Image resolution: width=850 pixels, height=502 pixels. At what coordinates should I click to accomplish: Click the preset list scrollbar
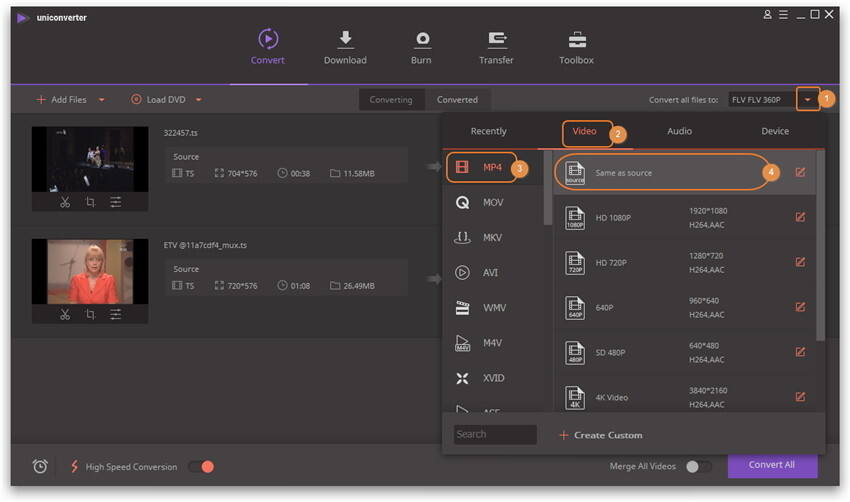(821, 246)
